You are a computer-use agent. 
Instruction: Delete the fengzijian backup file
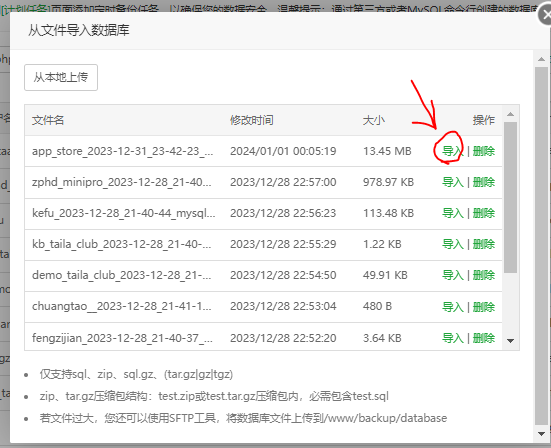pos(484,338)
